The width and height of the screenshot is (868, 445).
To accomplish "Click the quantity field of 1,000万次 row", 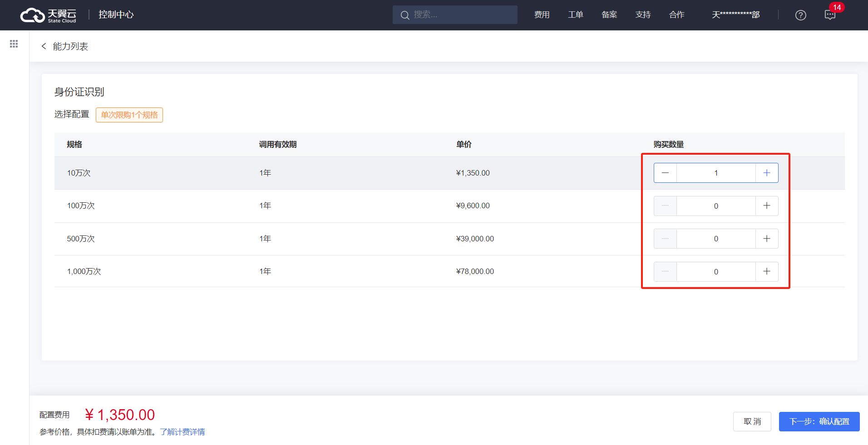I will pos(716,272).
